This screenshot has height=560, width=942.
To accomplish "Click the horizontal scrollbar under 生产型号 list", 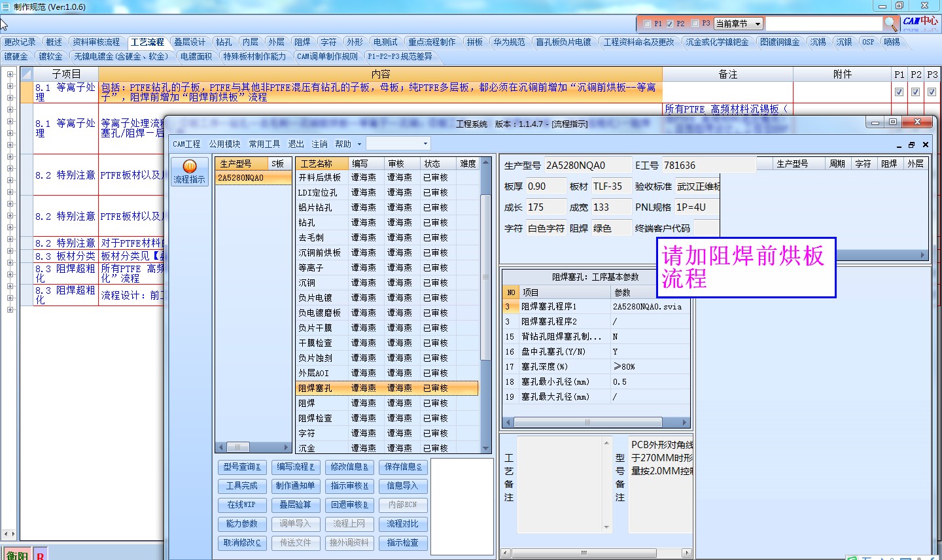I will 253,447.
